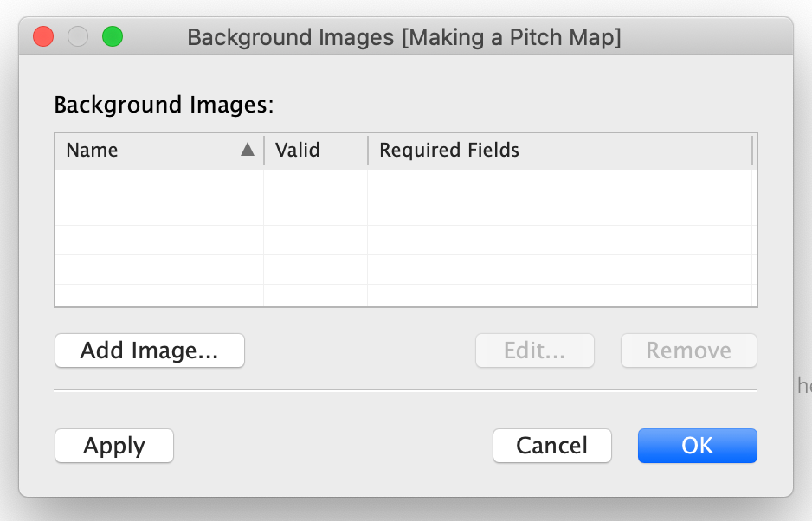Click the 'Background Images:' label above the table
This screenshot has height=521, width=812.
coord(164,105)
